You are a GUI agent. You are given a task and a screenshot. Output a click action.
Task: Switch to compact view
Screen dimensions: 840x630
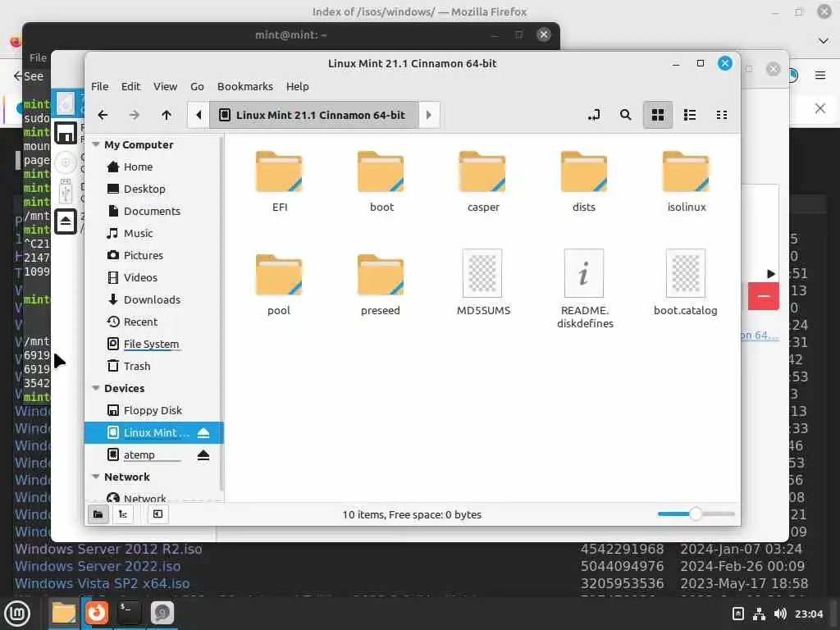click(722, 115)
